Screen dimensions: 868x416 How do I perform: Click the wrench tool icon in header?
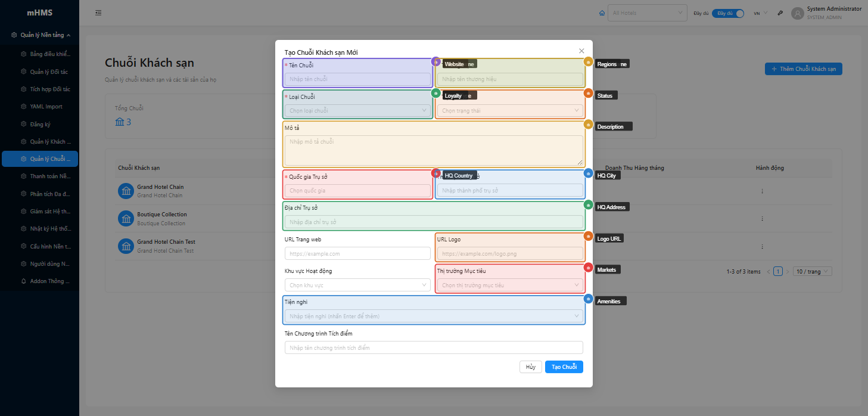click(780, 13)
